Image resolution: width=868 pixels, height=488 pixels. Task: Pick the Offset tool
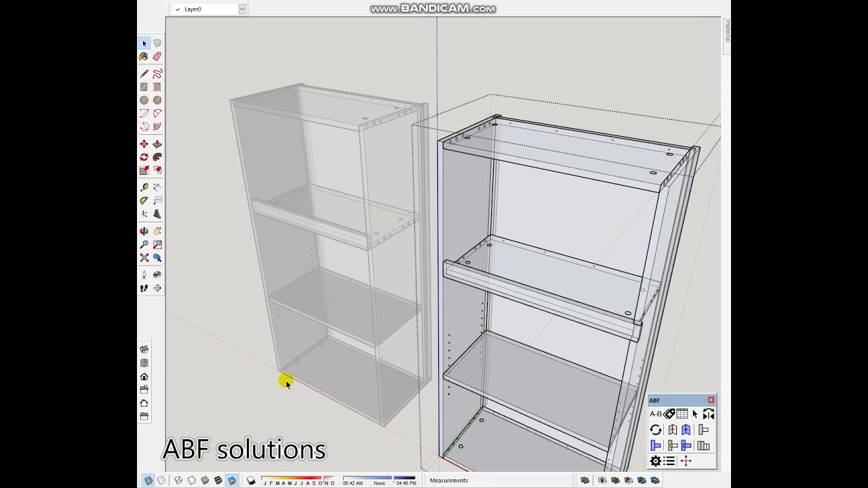point(157,171)
